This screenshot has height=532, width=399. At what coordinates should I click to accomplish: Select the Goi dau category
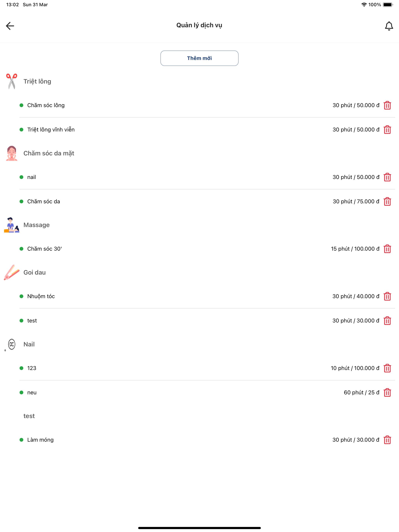coord(34,272)
